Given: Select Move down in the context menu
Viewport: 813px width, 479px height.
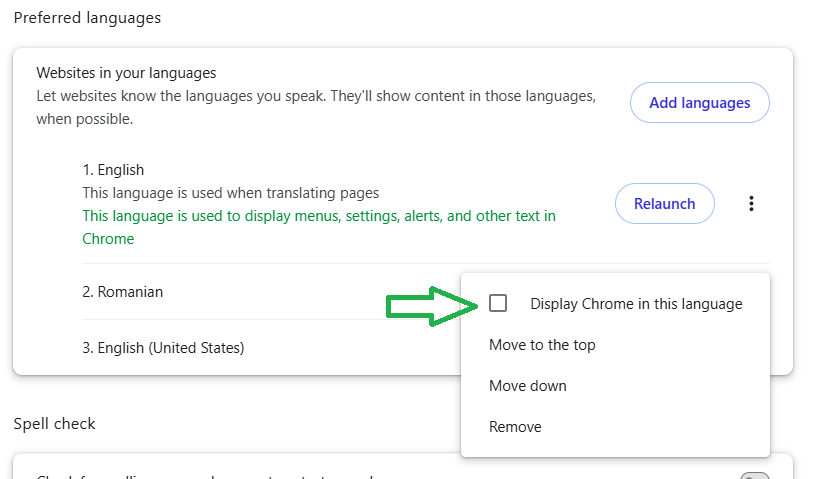Looking at the screenshot, I should tap(527, 386).
